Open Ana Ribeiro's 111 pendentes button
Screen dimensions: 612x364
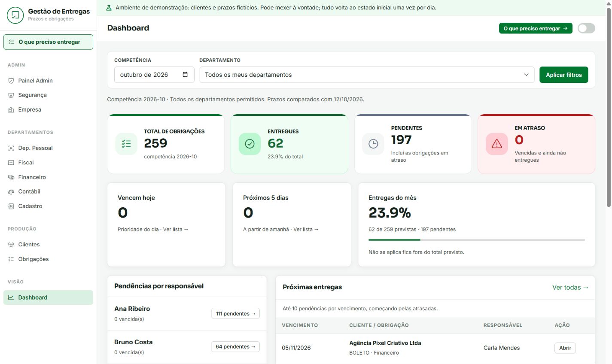tap(235, 314)
